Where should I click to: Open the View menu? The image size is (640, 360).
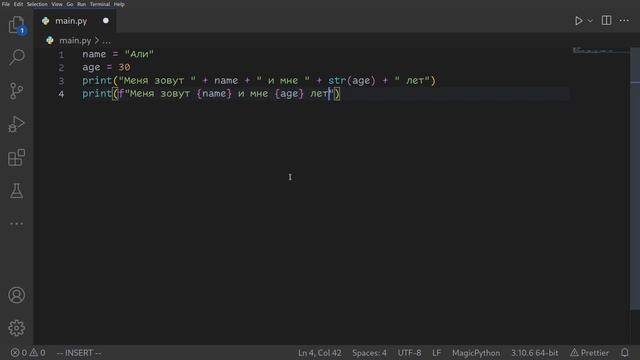(x=57, y=4)
